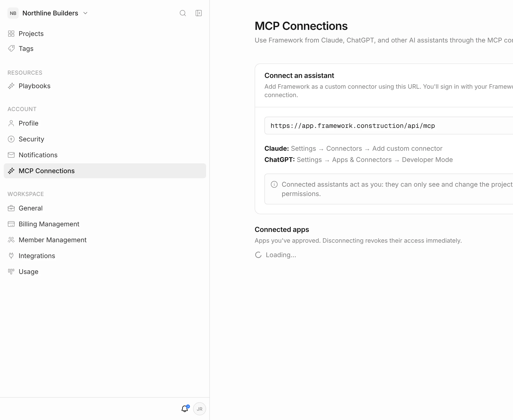Click the Loading spinner under Connected apps
513x420 pixels.
pos(258,255)
